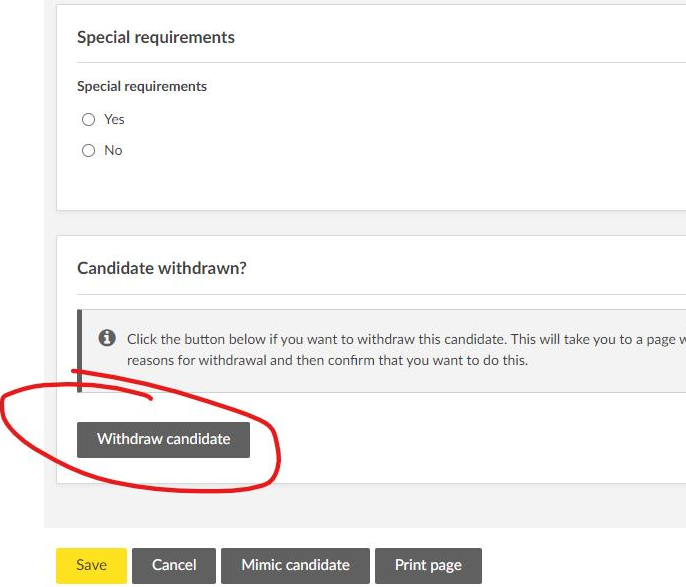Viewport: 686px width, 587px height.
Task: Select the No radio button
Action: pyautogui.click(x=88, y=150)
